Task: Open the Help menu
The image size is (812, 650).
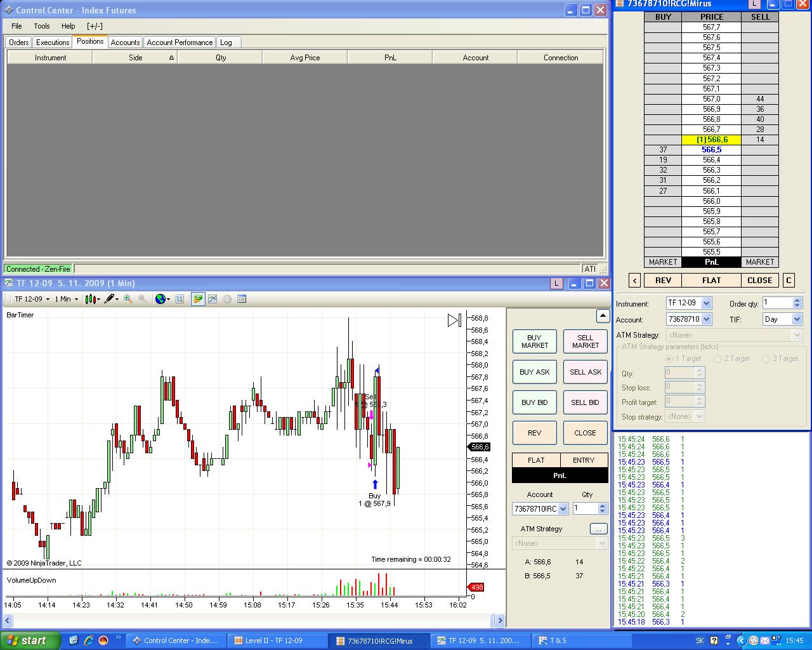Action: (x=69, y=26)
